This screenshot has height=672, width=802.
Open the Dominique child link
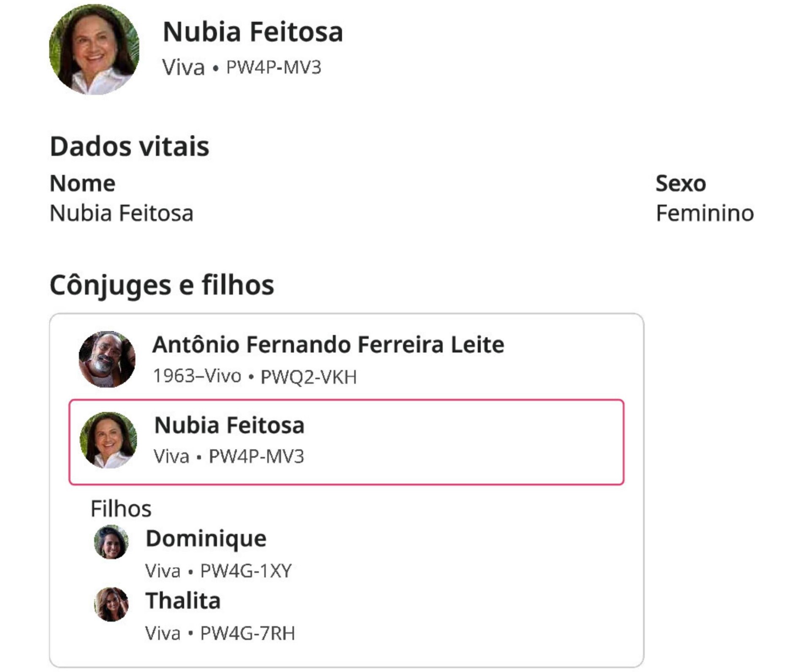tap(206, 539)
